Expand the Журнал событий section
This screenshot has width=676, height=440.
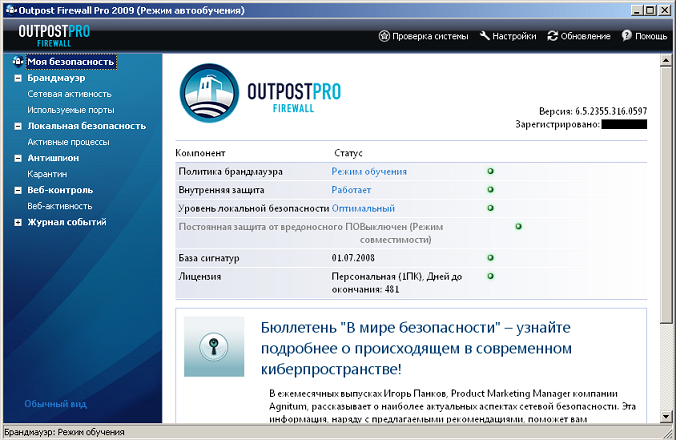click(x=18, y=223)
